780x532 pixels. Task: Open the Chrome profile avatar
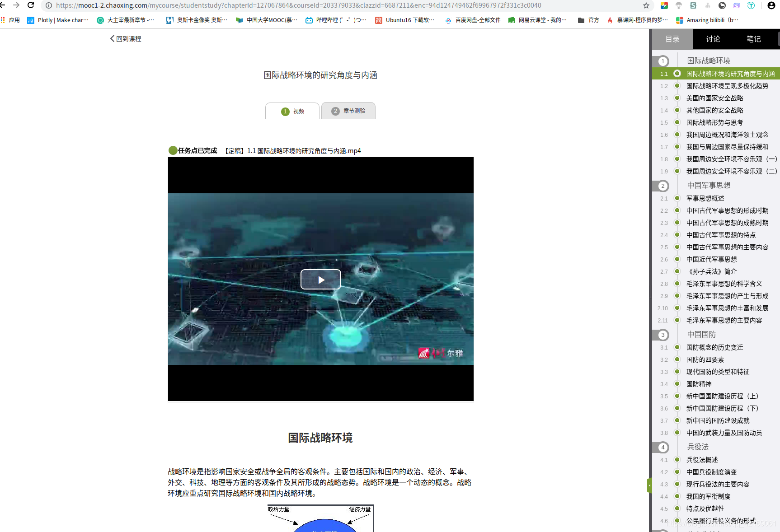771,5
